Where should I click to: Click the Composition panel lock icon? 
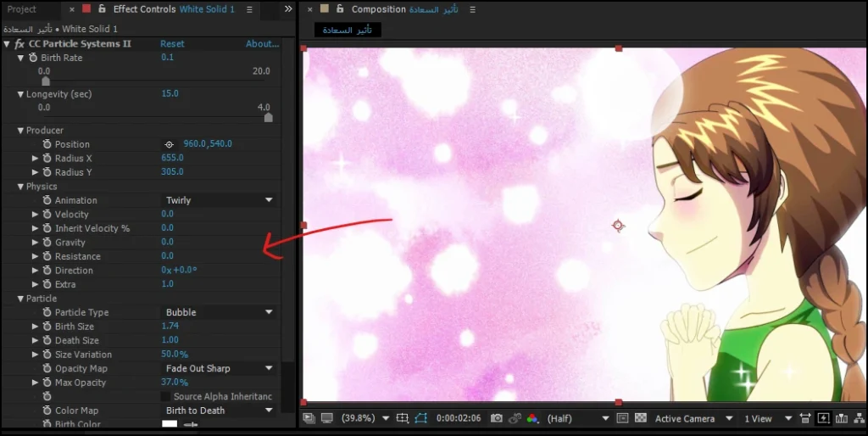point(340,8)
